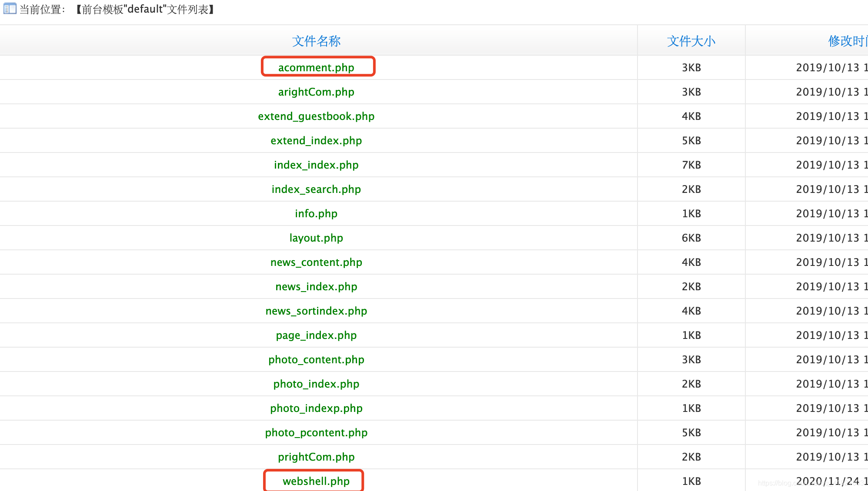Click the breadcrumb text 前台模板"default"文件列表
868x491 pixels.
tap(145, 9)
